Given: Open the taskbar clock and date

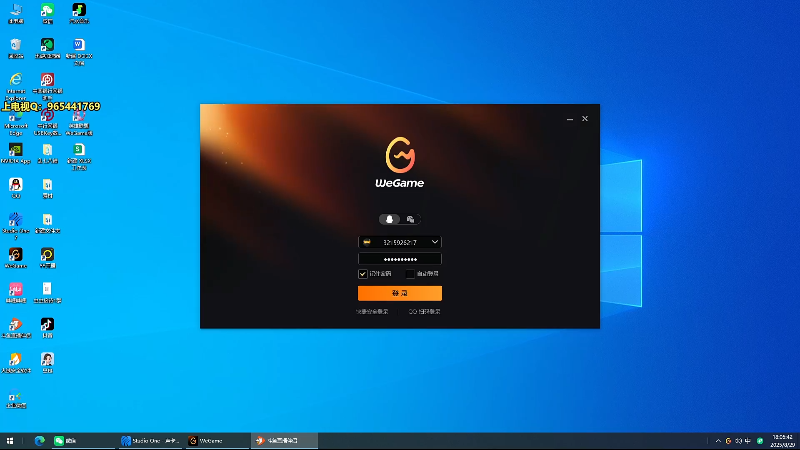Looking at the screenshot, I should (783, 441).
